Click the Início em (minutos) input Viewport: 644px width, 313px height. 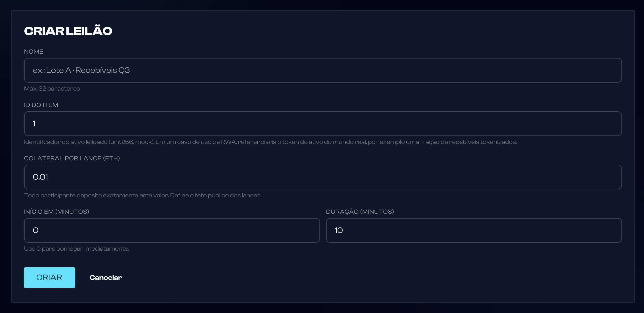click(172, 230)
